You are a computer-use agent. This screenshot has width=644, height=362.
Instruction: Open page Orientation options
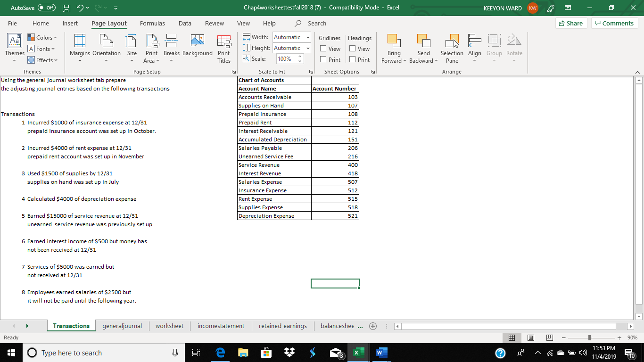click(107, 49)
